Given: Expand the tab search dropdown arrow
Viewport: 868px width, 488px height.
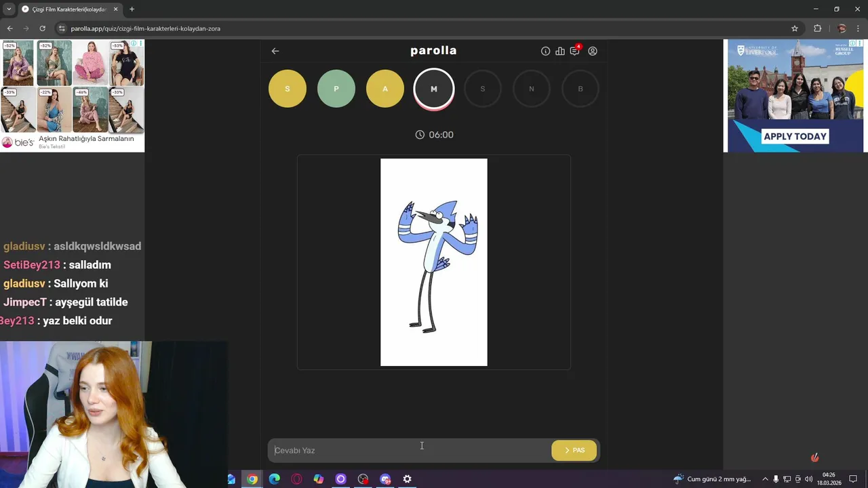Looking at the screenshot, I should coord(9,9).
